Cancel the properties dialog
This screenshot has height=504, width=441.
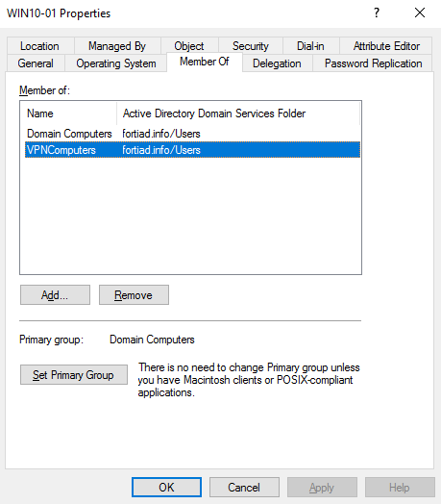[244, 488]
